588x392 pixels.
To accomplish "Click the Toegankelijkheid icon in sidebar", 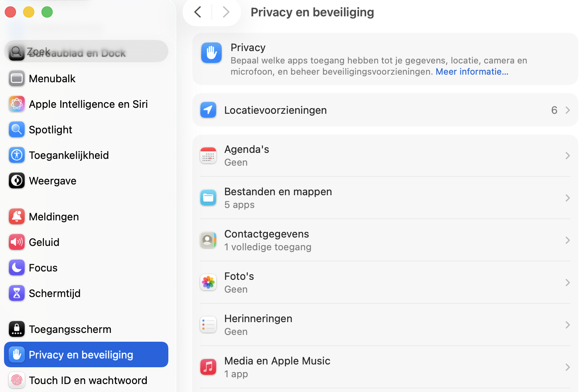I will [16, 155].
